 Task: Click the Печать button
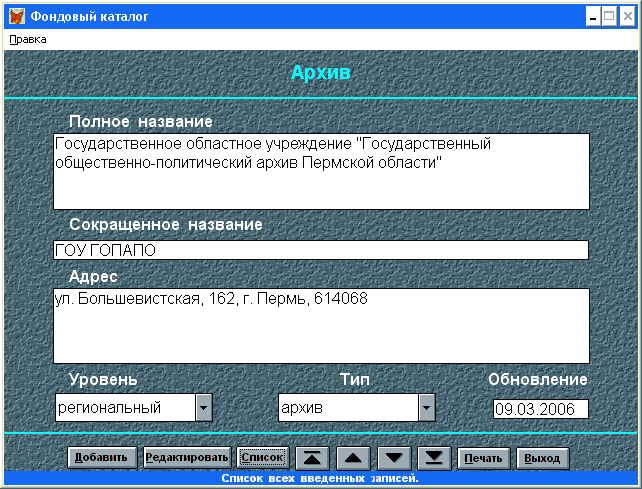point(483,458)
